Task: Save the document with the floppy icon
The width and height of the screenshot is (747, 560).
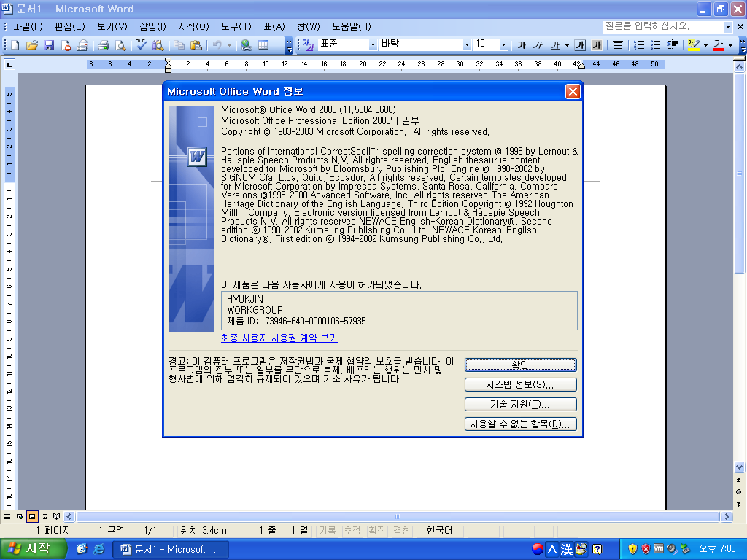Action: 49,45
